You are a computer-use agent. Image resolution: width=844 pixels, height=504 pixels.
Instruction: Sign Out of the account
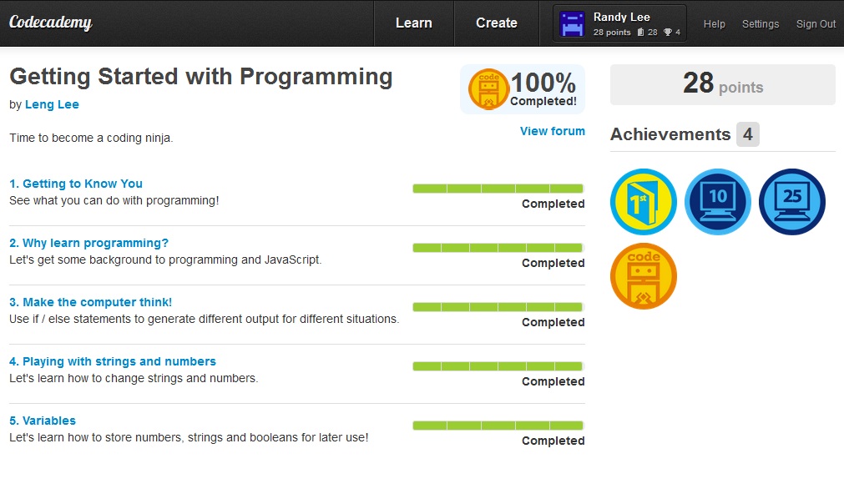pyautogui.click(x=816, y=24)
